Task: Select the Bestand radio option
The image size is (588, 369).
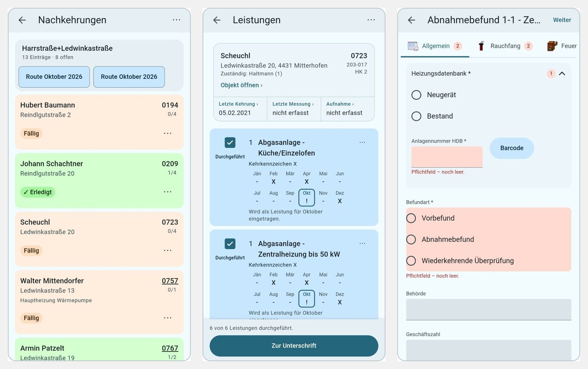Action: pos(416,116)
